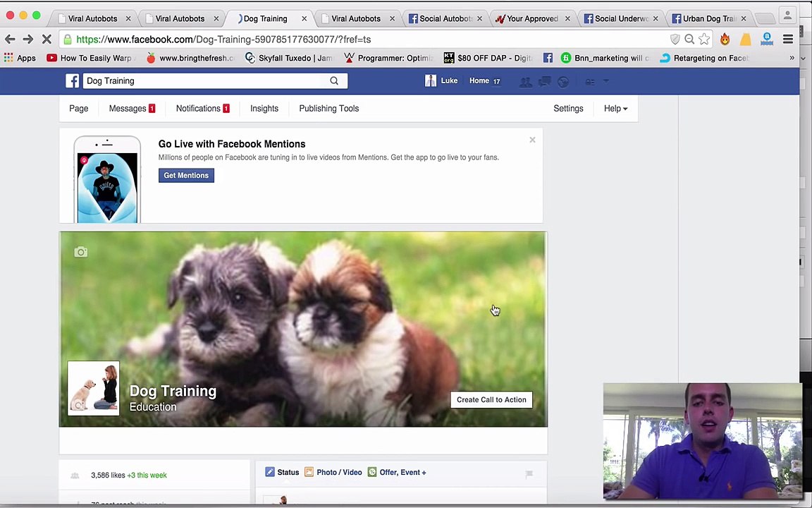Click the search magnifier icon

pos(334,81)
